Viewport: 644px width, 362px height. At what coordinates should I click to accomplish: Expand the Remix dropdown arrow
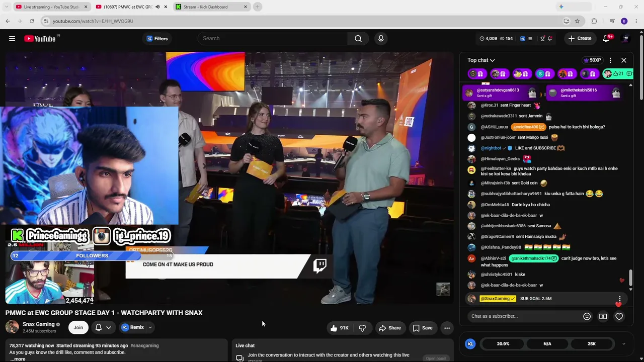coord(150,327)
